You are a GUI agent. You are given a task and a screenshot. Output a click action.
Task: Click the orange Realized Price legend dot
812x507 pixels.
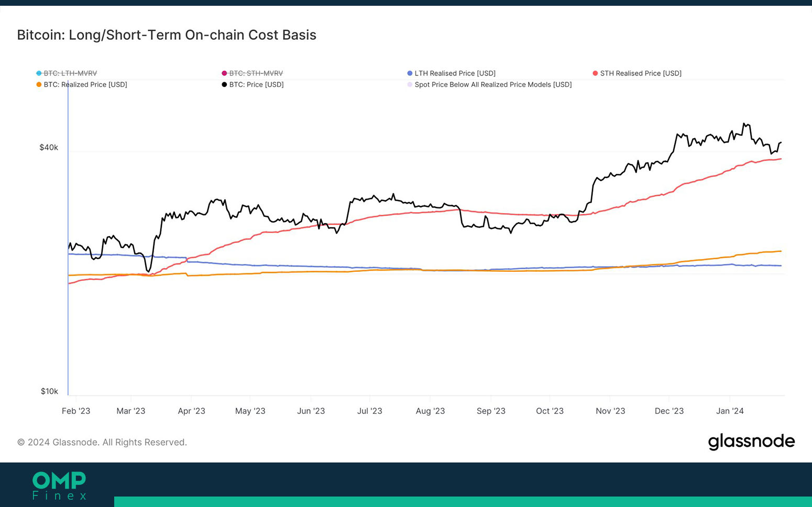pyautogui.click(x=39, y=84)
